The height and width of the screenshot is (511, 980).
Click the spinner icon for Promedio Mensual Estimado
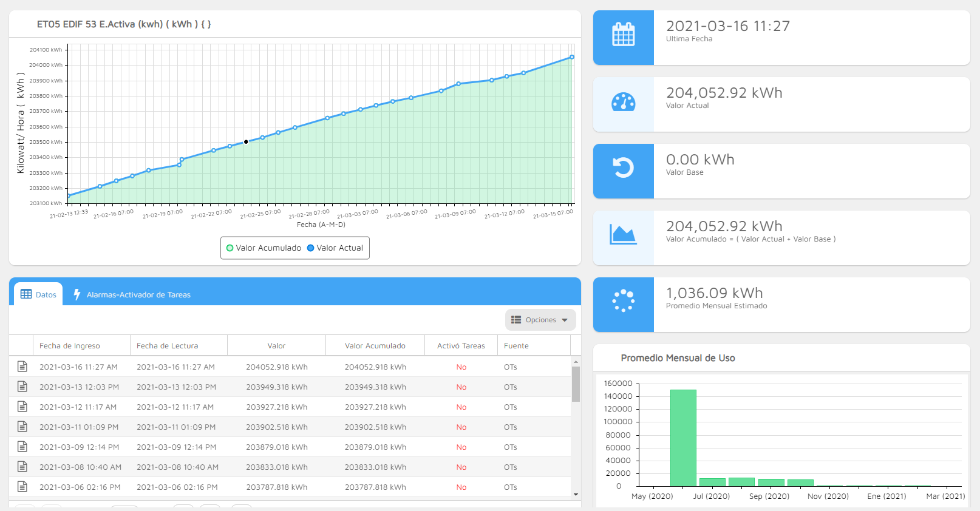coord(623,301)
